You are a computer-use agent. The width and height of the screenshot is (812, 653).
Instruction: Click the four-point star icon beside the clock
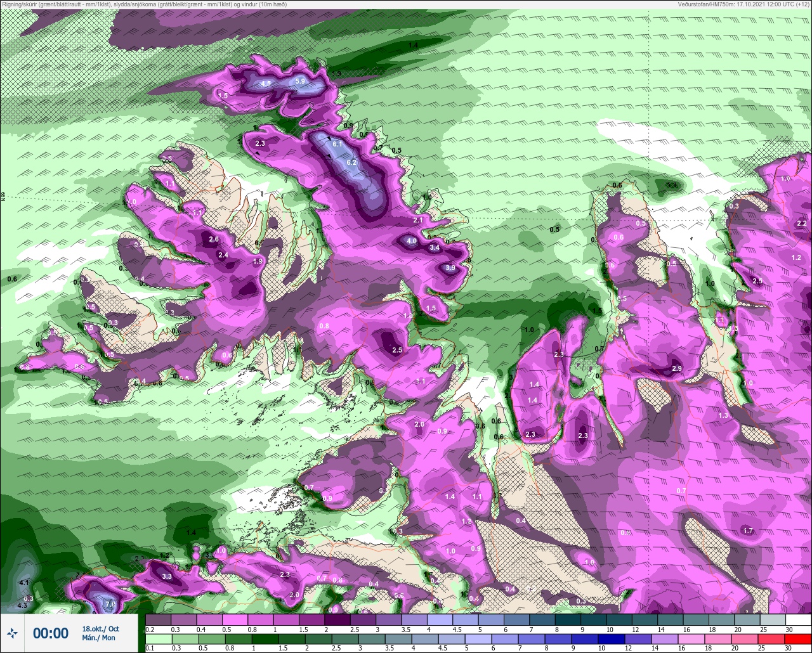[12, 633]
